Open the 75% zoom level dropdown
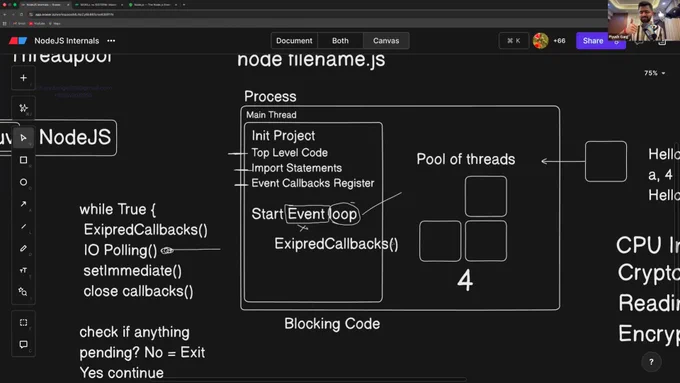The image size is (680, 383). click(x=654, y=73)
